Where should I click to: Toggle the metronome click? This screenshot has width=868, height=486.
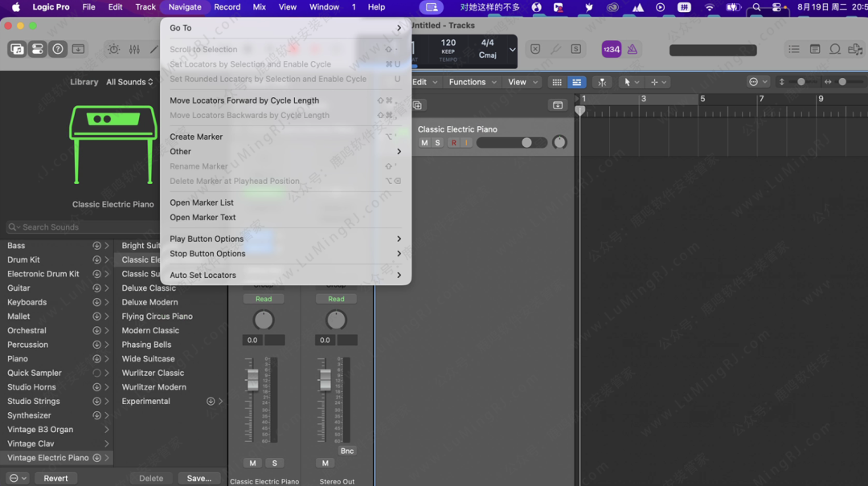click(x=633, y=50)
